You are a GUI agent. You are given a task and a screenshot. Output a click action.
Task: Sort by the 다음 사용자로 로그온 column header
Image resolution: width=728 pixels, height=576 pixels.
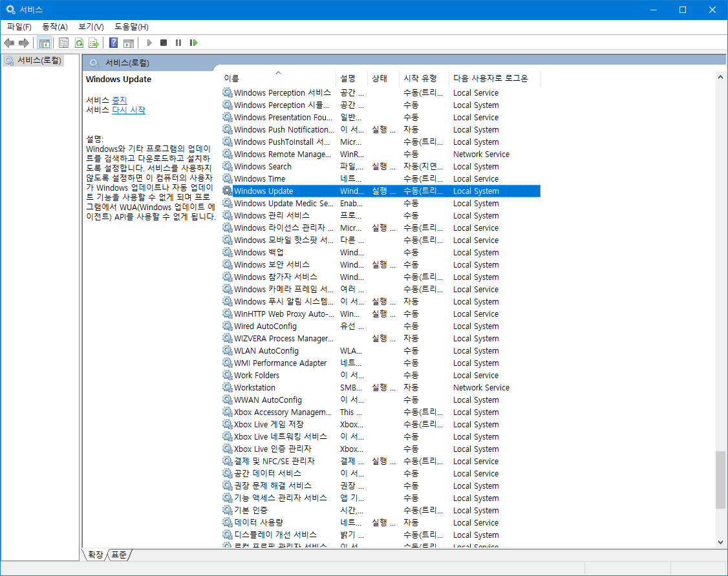[x=495, y=78]
